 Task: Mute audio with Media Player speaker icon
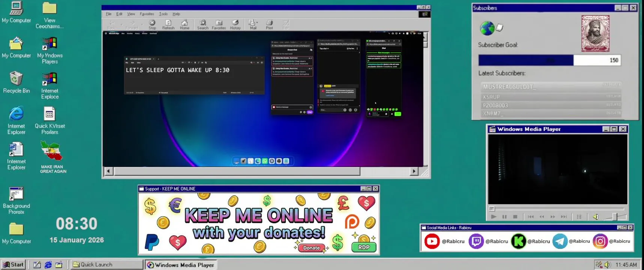[595, 217]
